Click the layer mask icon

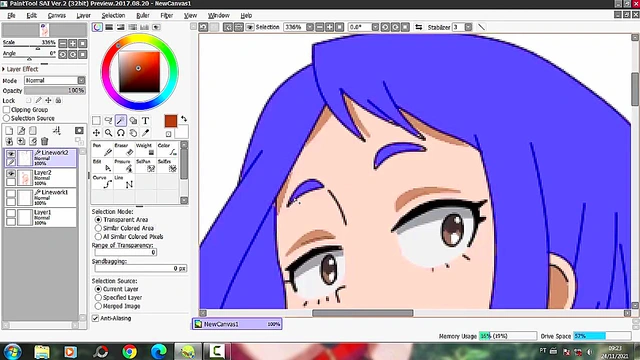pos(79,131)
